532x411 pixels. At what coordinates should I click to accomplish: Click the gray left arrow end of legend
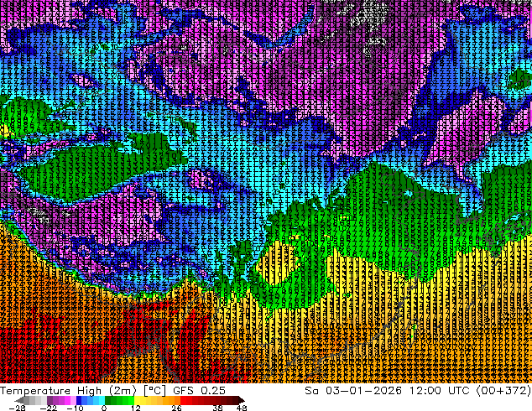[19, 400]
